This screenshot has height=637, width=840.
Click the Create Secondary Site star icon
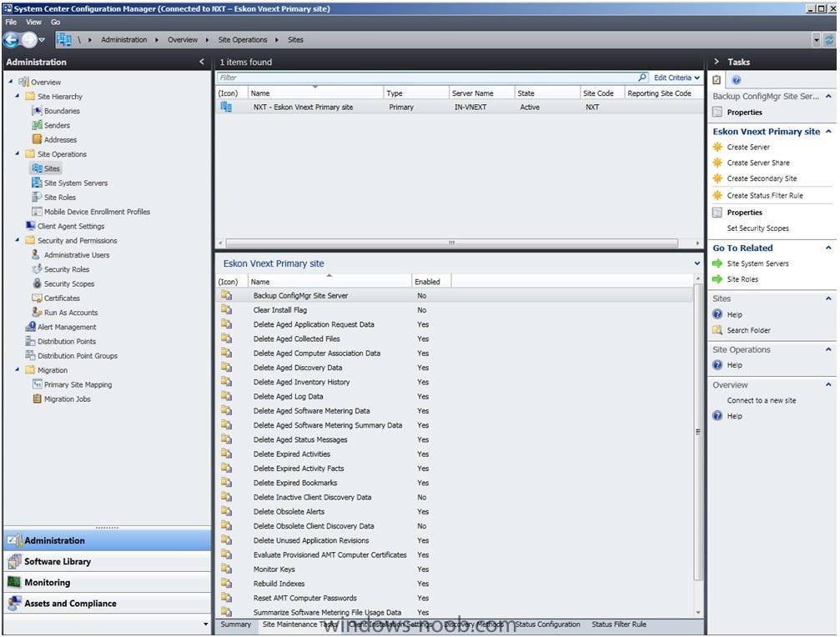click(x=717, y=178)
